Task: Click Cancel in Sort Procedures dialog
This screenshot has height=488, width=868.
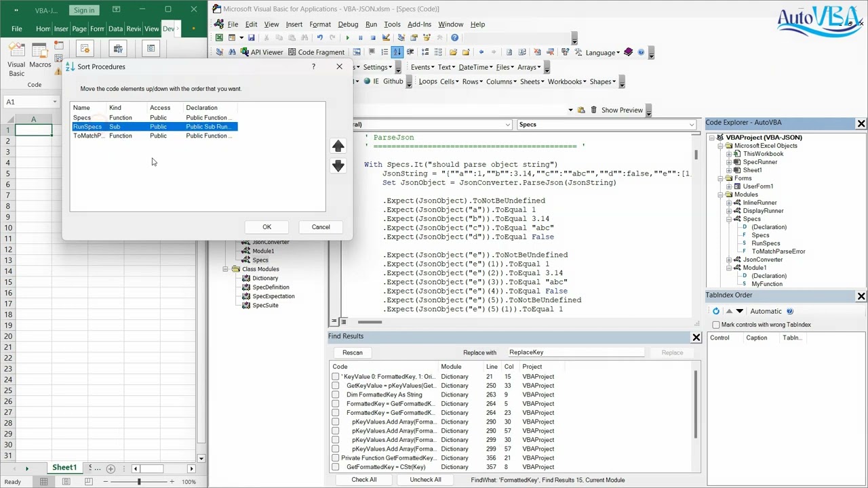Action: pyautogui.click(x=321, y=227)
